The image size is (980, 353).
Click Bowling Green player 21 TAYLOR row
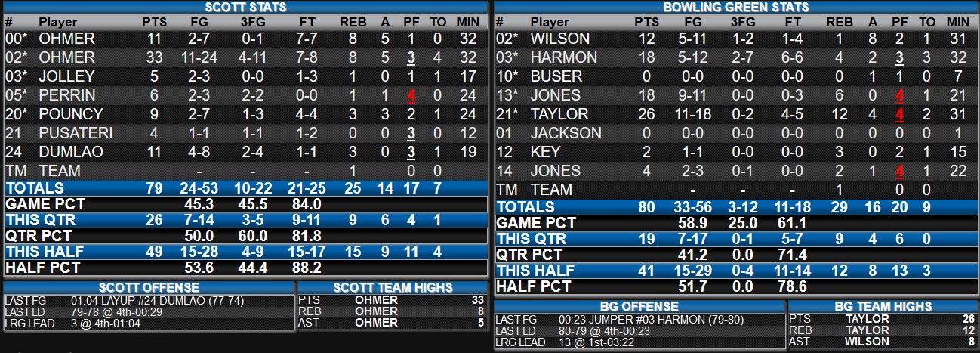[x=736, y=114]
